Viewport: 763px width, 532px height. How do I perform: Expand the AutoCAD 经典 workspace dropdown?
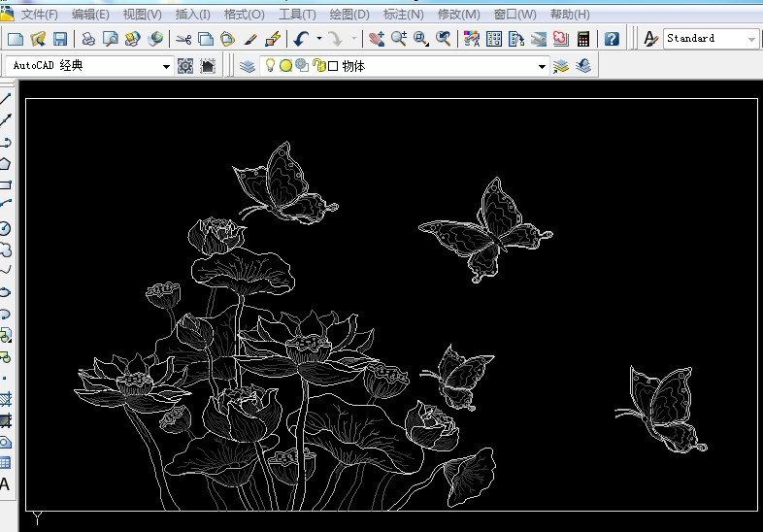[166, 66]
